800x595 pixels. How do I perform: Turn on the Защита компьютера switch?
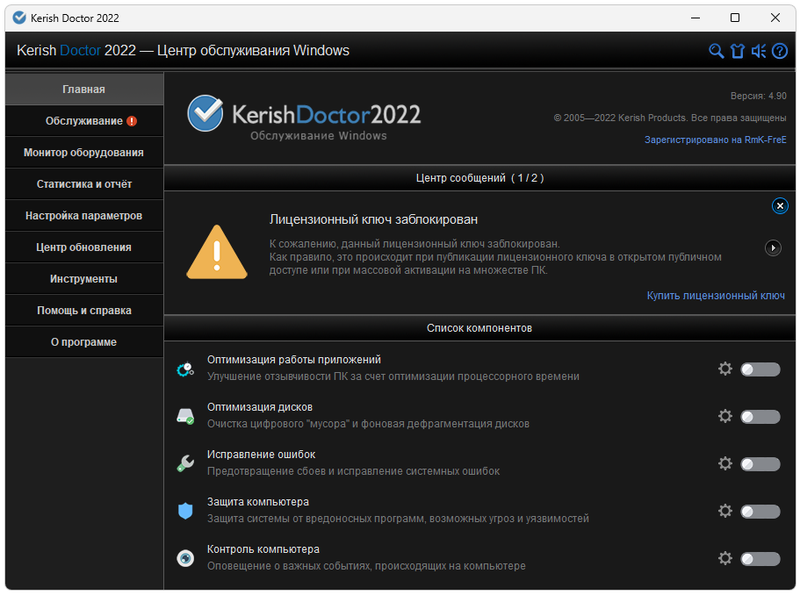click(760, 512)
